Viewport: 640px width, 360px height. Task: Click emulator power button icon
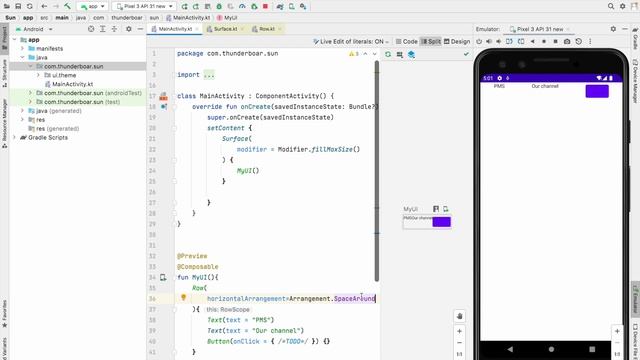(x=479, y=42)
